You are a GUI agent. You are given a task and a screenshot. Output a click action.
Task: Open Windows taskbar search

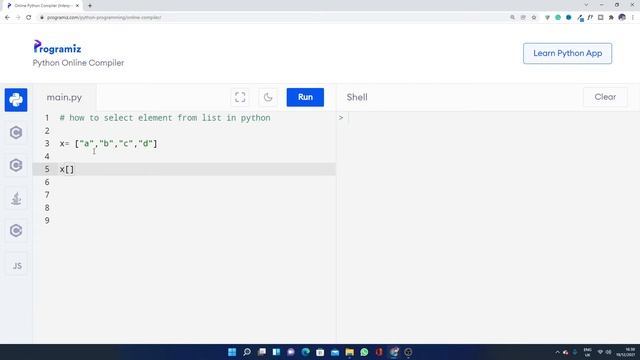pyautogui.click(x=247, y=352)
